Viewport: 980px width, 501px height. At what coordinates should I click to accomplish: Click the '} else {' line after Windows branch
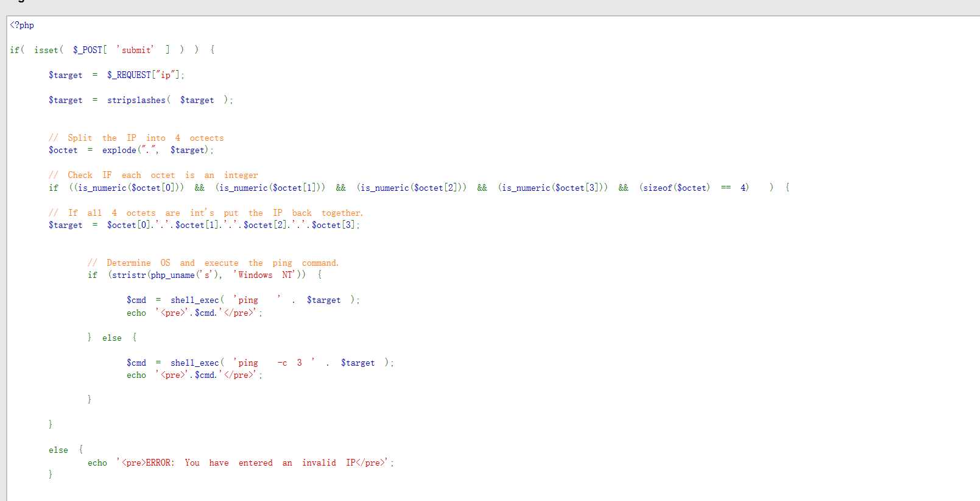(112, 338)
